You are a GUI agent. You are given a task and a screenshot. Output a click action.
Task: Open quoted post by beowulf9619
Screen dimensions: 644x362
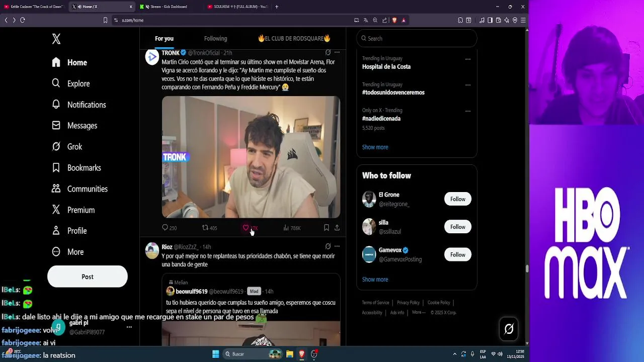tap(251, 310)
